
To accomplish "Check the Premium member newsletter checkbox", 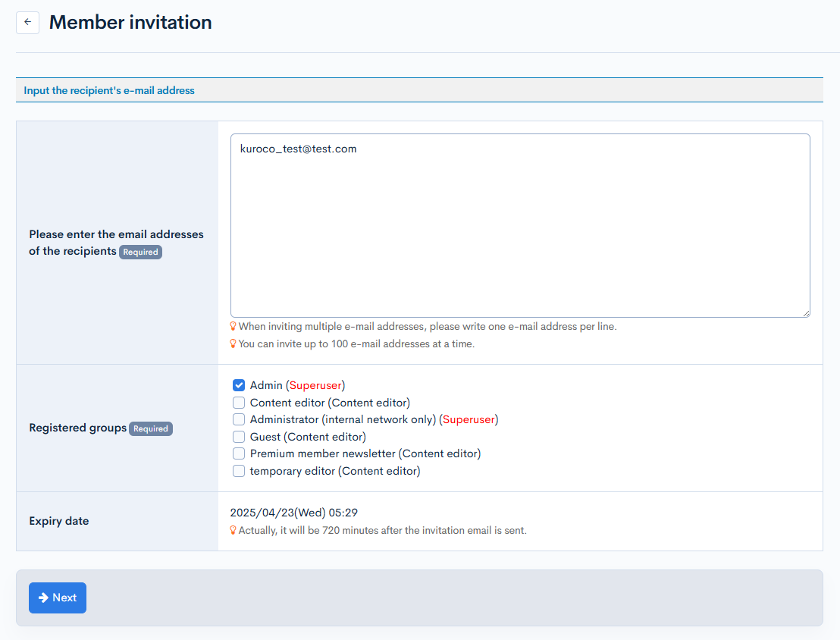I will [x=239, y=453].
